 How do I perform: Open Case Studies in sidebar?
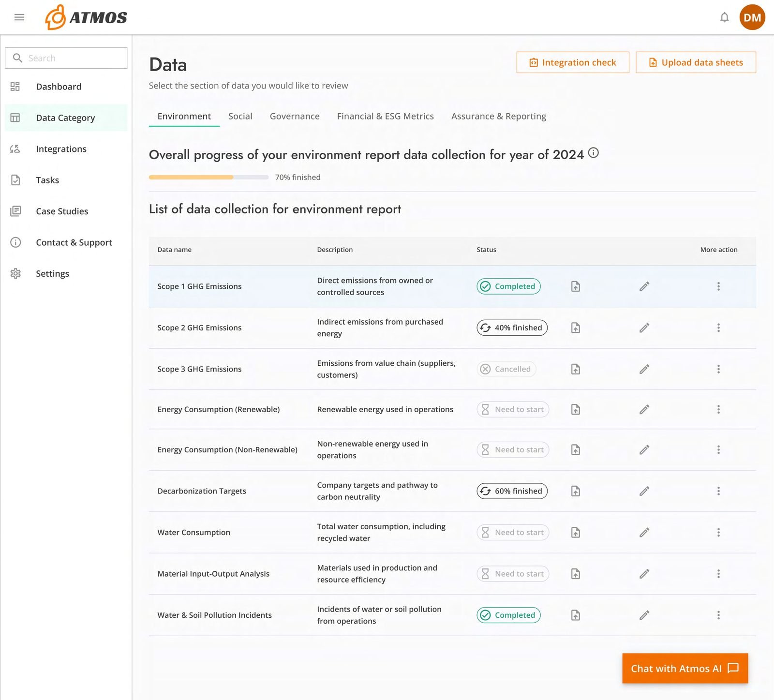66,211
